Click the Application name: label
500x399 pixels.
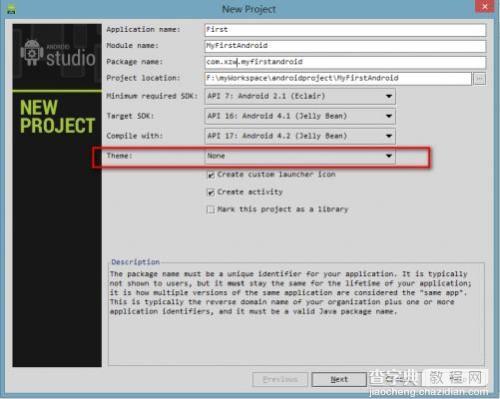point(143,29)
